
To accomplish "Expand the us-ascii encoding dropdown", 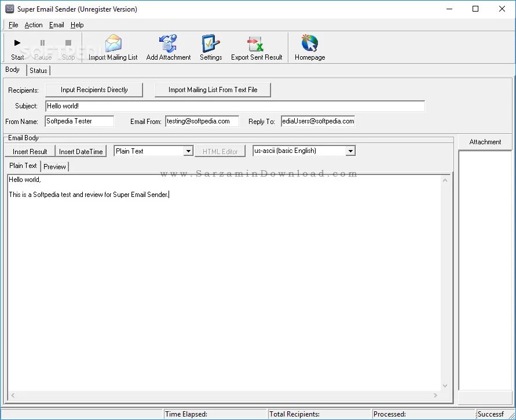I will click(350, 151).
